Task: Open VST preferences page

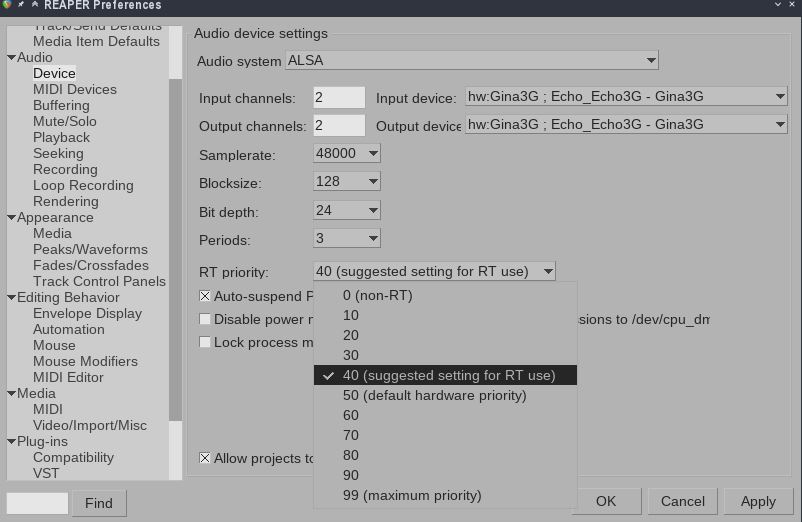Action: point(46,473)
